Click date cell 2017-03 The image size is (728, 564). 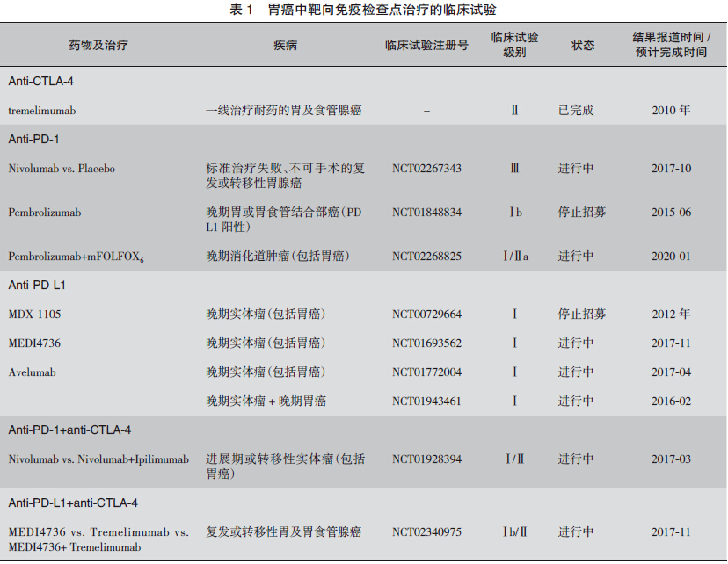[671, 459]
